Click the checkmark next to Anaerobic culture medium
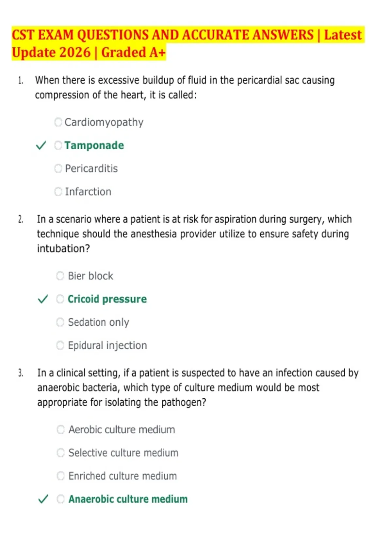The height and width of the screenshot is (556, 392). (43, 499)
